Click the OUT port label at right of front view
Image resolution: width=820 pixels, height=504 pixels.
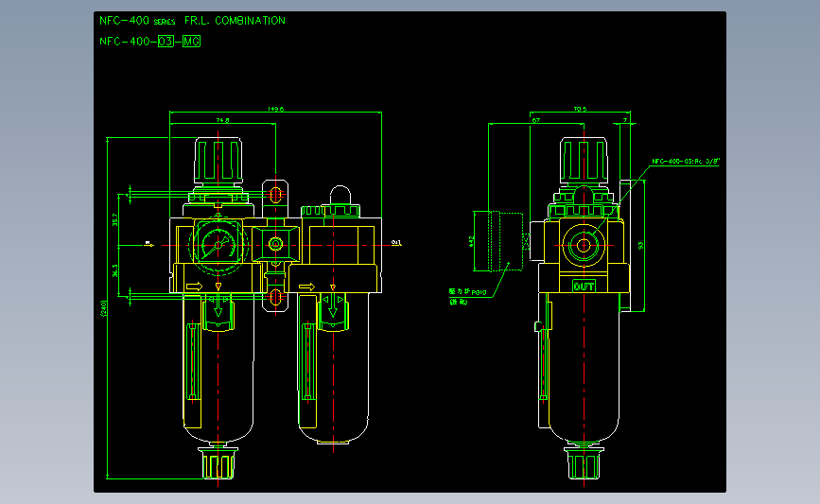(x=396, y=243)
